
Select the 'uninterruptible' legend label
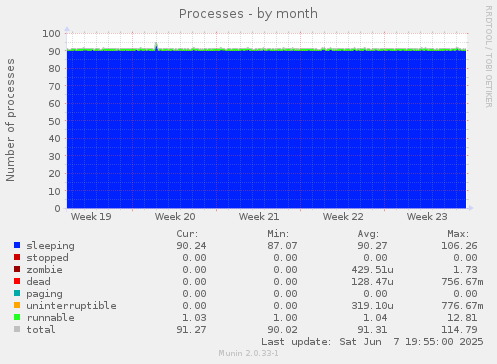coord(71,306)
